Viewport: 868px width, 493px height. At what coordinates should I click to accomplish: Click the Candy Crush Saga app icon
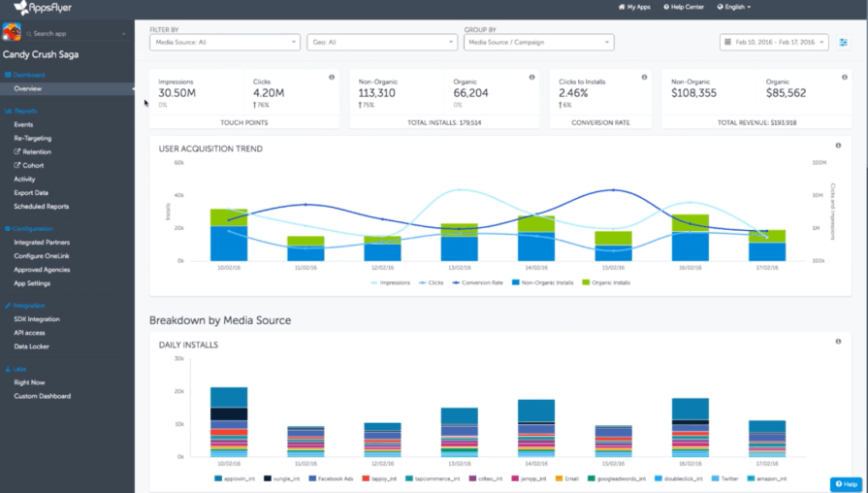(x=12, y=32)
